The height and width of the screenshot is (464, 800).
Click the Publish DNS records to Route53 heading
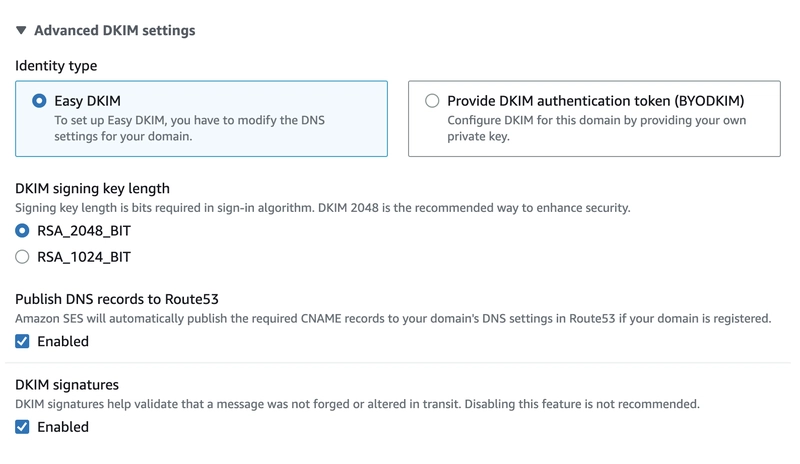[x=117, y=299]
